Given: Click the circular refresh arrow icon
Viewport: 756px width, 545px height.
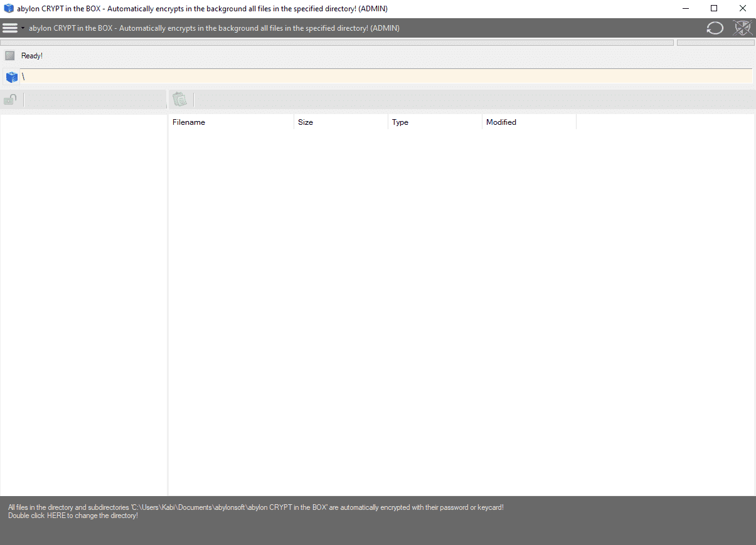Looking at the screenshot, I should pyautogui.click(x=715, y=28).
